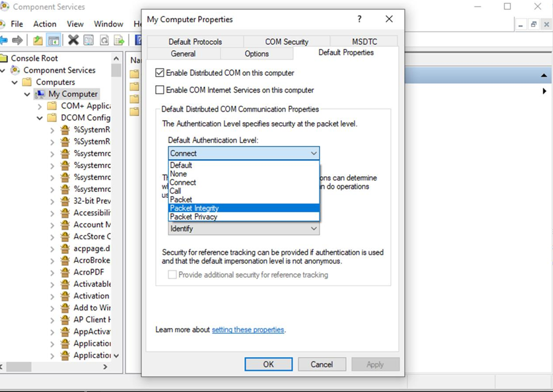Viewport: 553px width, 392px height.
Task: Click the dialog's question mark help button
Action: click(359, 19)
